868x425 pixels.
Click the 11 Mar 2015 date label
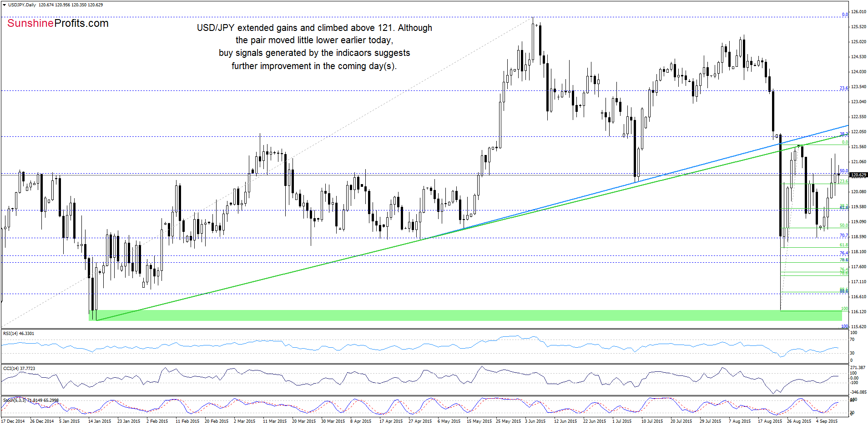tap(275, 421)
